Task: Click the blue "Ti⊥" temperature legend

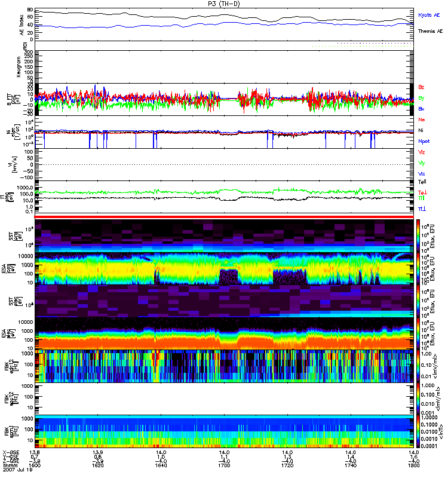Action: 422,209
